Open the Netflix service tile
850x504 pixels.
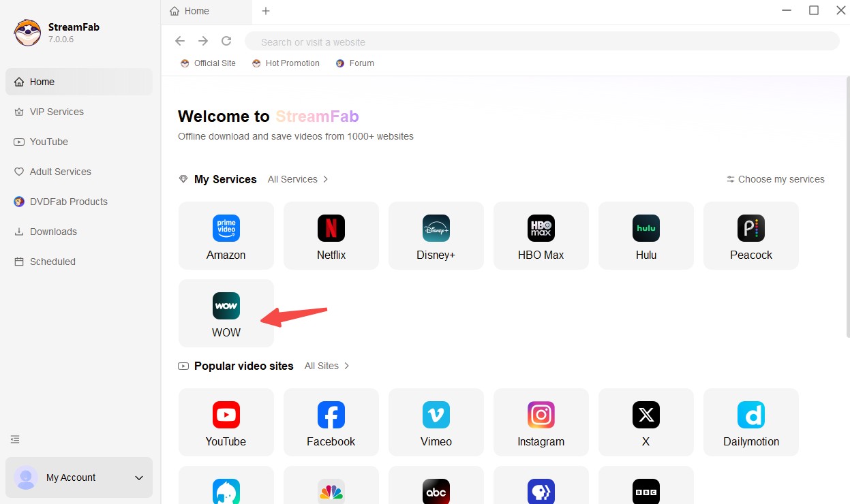pyautogui.click(x=331, y=236)
